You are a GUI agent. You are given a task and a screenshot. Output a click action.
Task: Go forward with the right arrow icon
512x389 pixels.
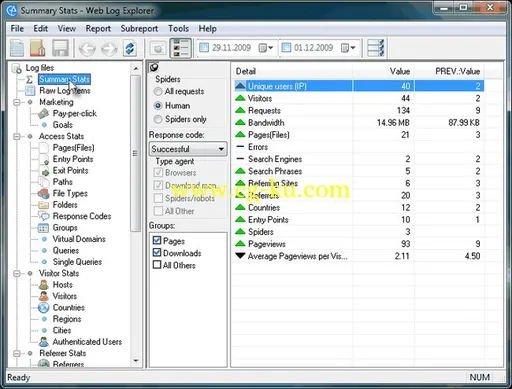tap(109, 49)
